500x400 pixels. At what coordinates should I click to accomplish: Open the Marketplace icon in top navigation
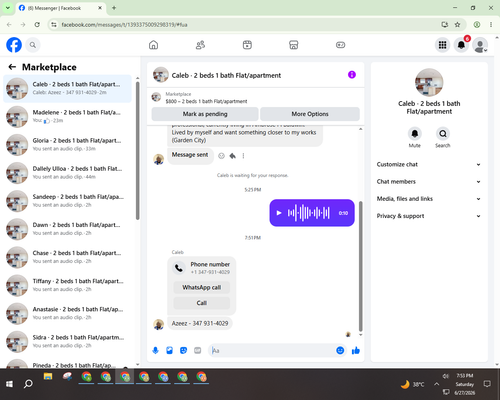[x=294, y=45]
